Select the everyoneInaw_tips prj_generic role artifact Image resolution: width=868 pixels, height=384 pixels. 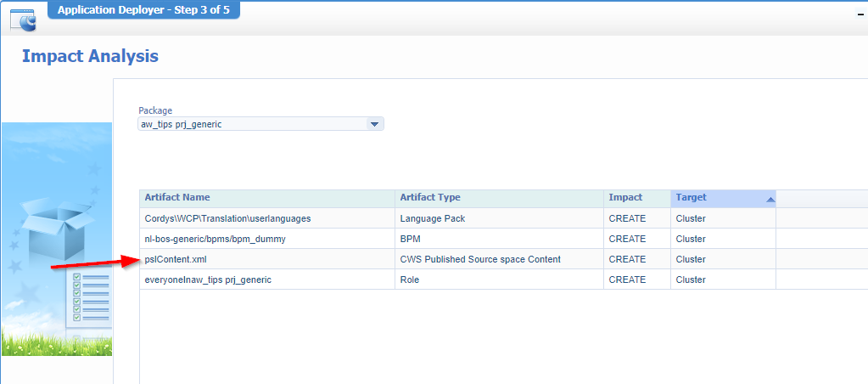(208, 280)
